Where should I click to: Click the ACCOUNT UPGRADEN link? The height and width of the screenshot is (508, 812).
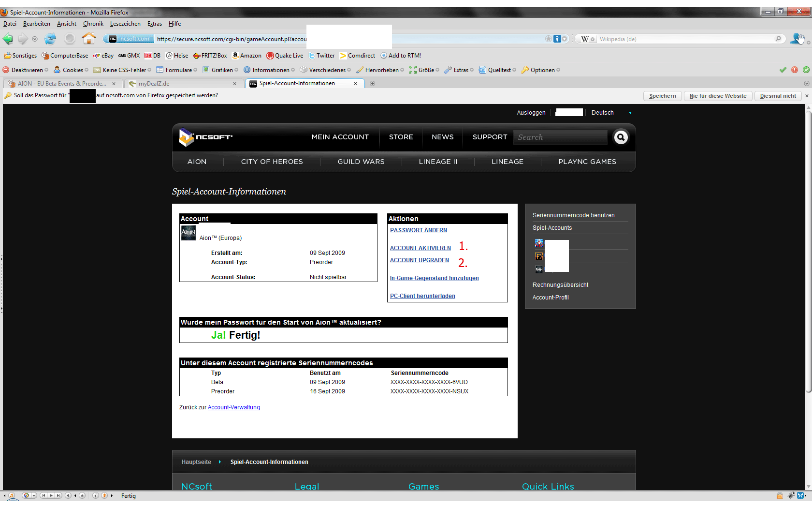[420, 260]
